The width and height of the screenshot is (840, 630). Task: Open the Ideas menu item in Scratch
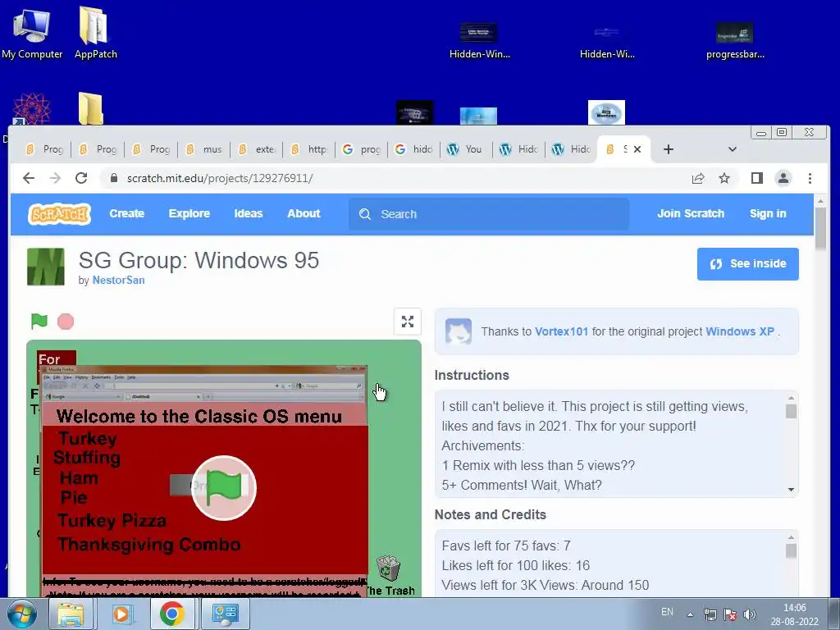pyautogui.click(x=249, y=213)
